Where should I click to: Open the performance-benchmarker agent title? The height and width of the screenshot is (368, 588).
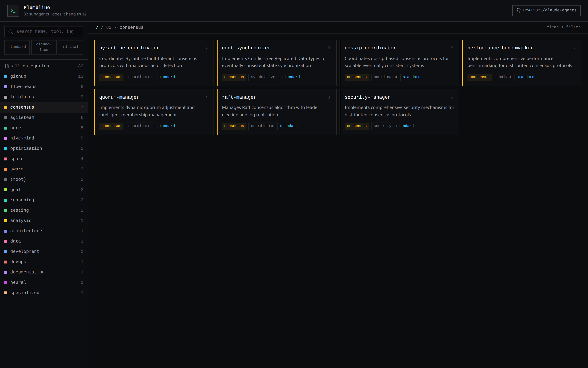[500, 48]
